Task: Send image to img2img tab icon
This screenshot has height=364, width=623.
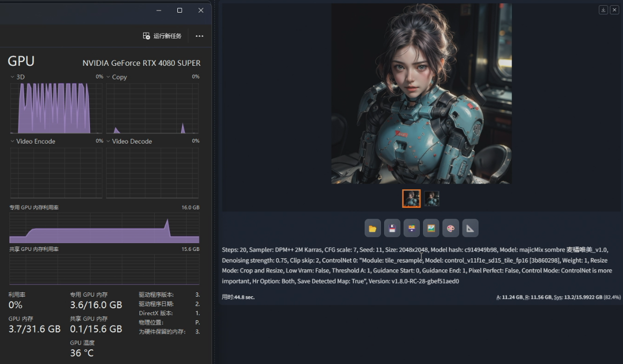Action: [431, 228]
